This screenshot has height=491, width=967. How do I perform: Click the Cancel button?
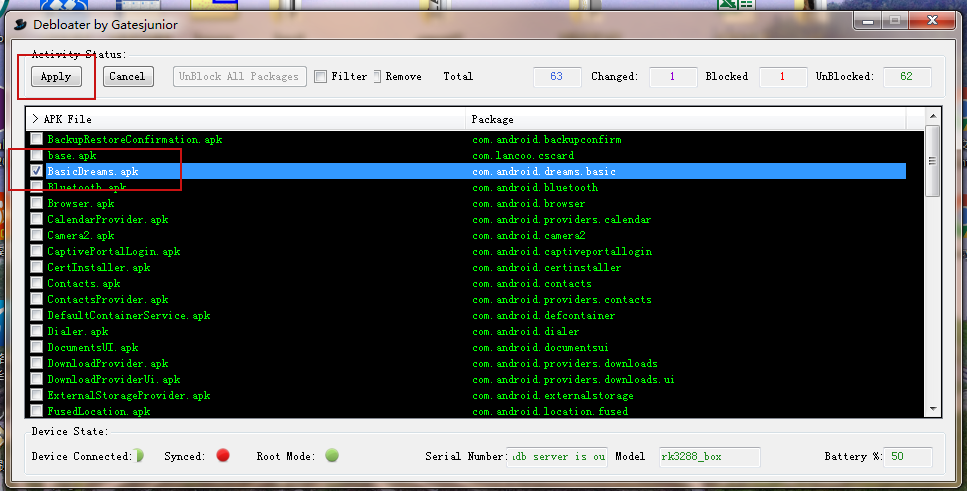(128, 76)
